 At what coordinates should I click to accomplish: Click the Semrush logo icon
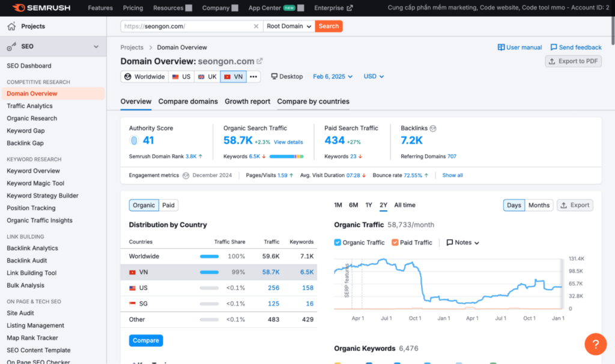(x=18, y=8)
